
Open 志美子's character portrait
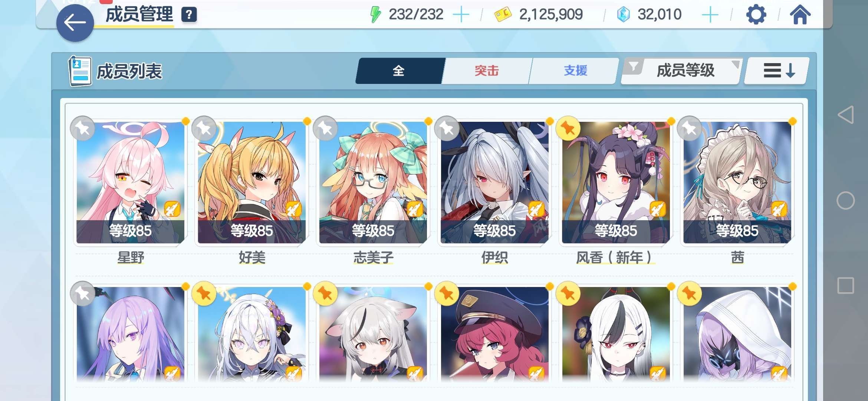point(373,183)
